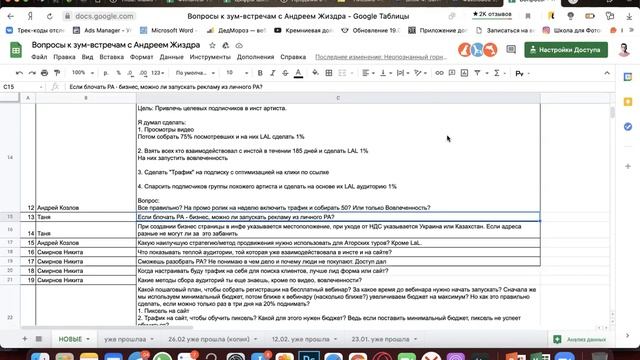
Task: Create a filter with funnel icon
Action: [x=480, y=73]
